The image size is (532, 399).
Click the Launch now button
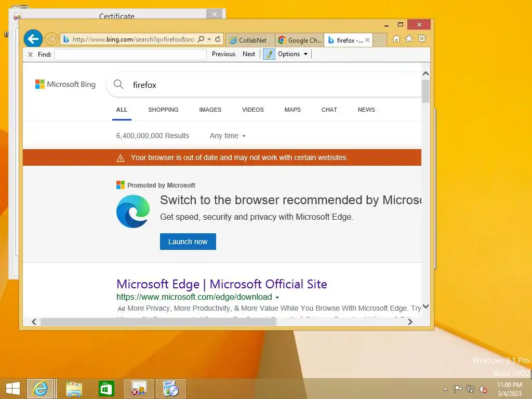click(x=188, y=242)
